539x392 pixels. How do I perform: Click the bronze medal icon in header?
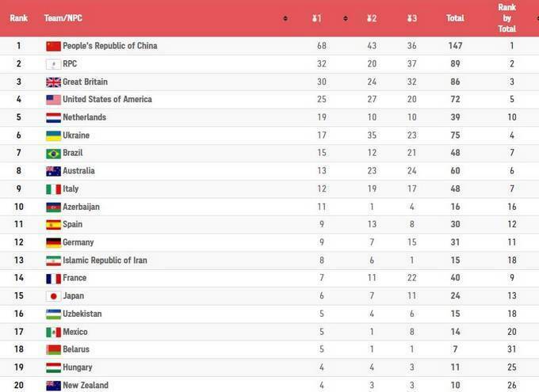pyautogui.click(x=411, y=17)
